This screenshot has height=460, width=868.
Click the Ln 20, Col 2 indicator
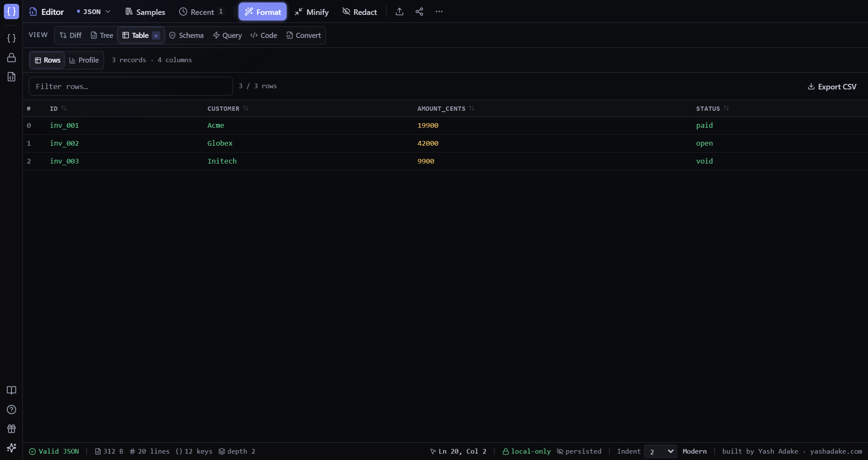458,451
